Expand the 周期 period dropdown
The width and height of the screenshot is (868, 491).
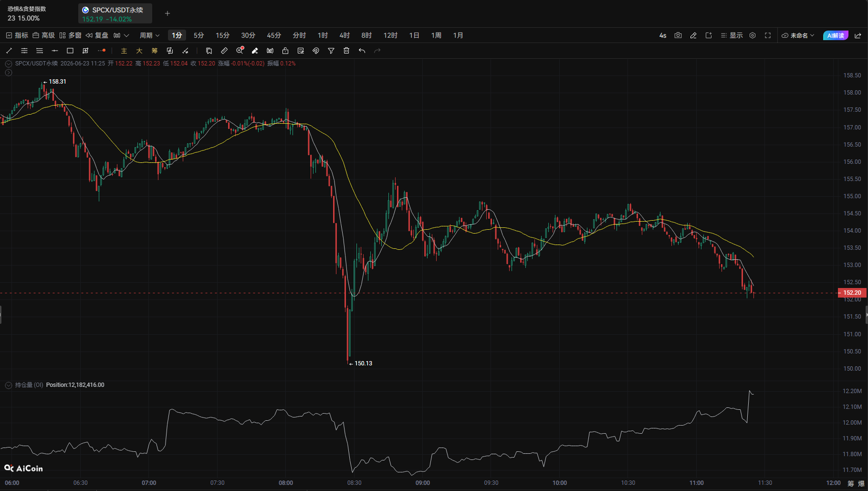point(149,35)
